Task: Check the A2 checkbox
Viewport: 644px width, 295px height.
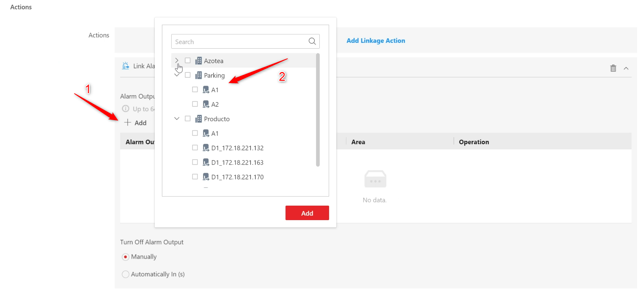Action: [195, 104]
